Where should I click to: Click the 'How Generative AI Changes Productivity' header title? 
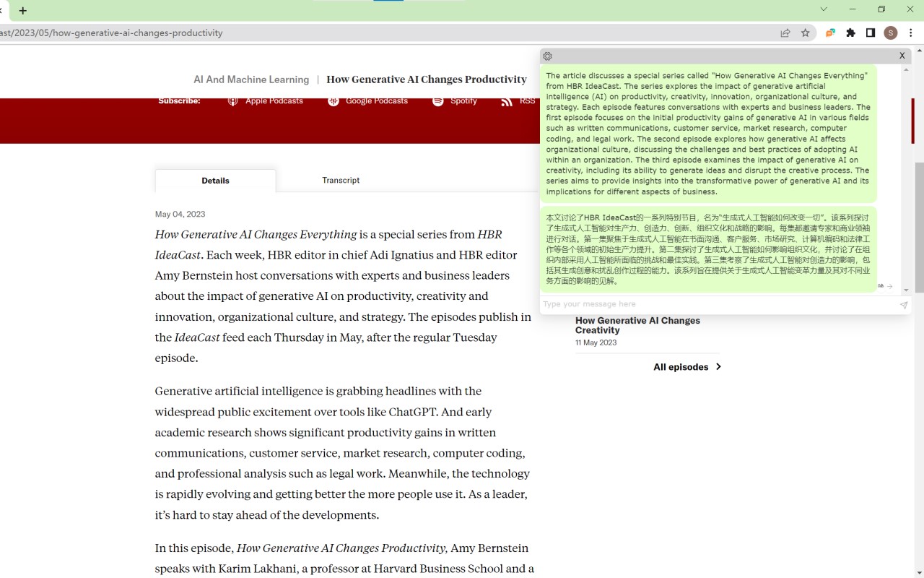(x=427, y=79)
